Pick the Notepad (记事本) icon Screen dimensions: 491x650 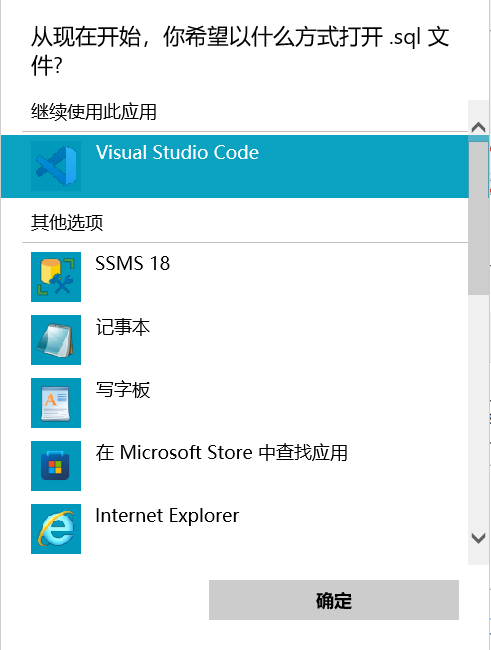pyautogui.click(x=56, y=340)
